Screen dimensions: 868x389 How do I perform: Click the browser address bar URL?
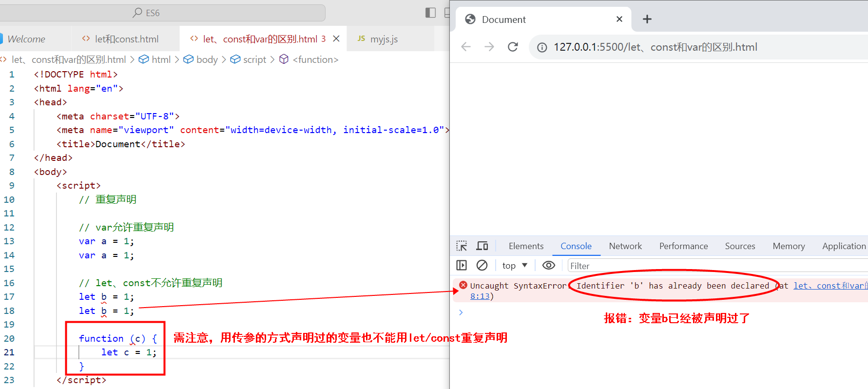tap(655, 47)
